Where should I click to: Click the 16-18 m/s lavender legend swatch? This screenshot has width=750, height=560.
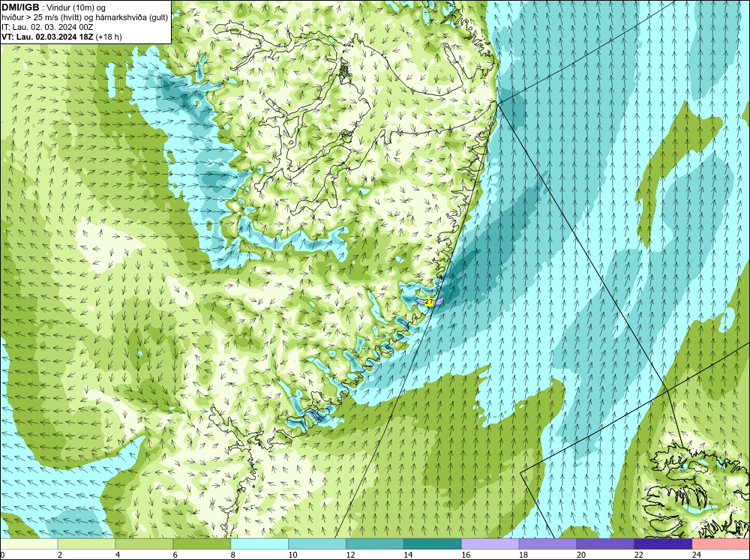point(490,544)
